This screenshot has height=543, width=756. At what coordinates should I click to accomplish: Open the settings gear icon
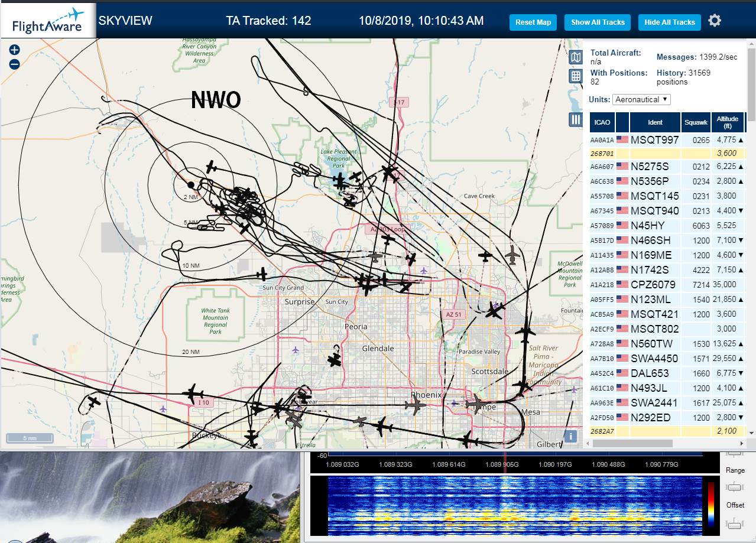point(715,21)
